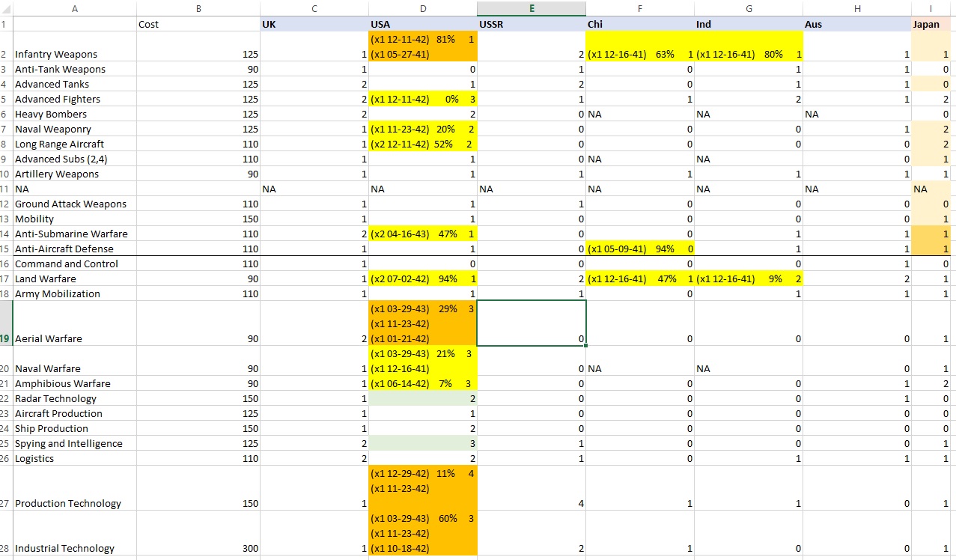This screenshot has width=956, height=560.
Task: Click the "(x2 07-02-42) 94%" cell
Action: pos(423,279)
